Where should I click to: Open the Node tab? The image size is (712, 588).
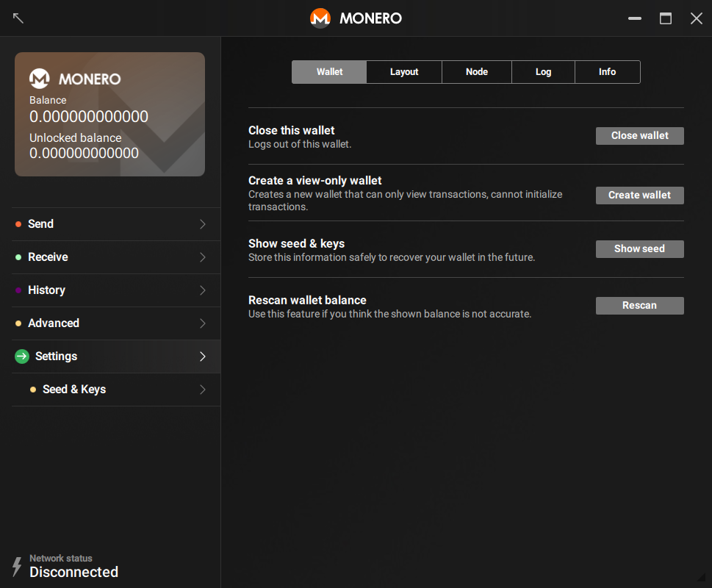click(477, 72)
